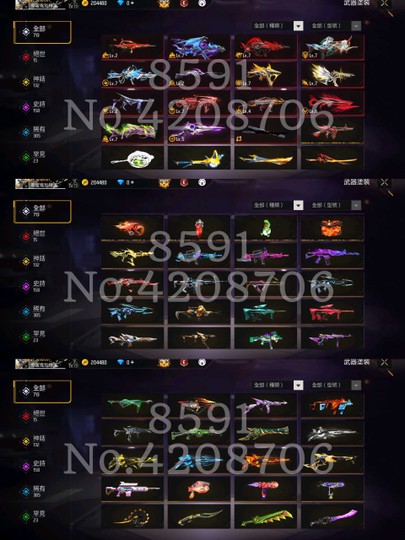Screen dimensions: 405x540
Task: Tap the white round face icon in the middle screenshot's top bar
Action: pos(202,182)
